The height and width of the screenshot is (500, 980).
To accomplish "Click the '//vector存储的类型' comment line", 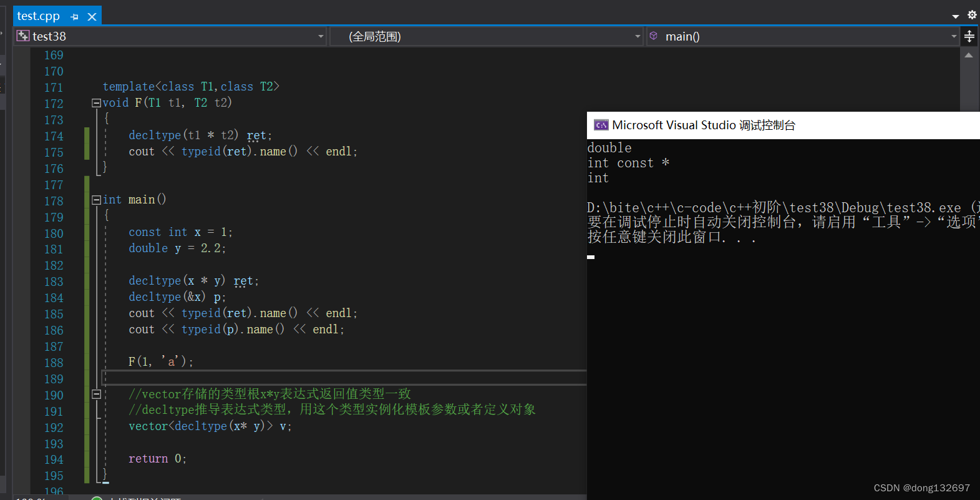I will click(x=269, y=394).
